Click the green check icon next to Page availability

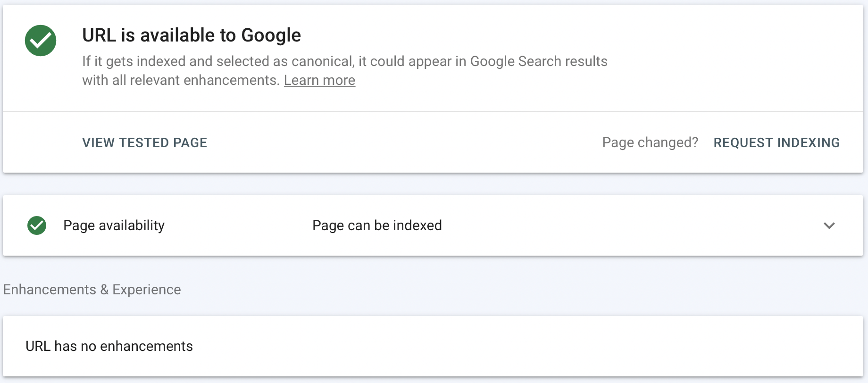pyautogui.click(x=37, y=225)
